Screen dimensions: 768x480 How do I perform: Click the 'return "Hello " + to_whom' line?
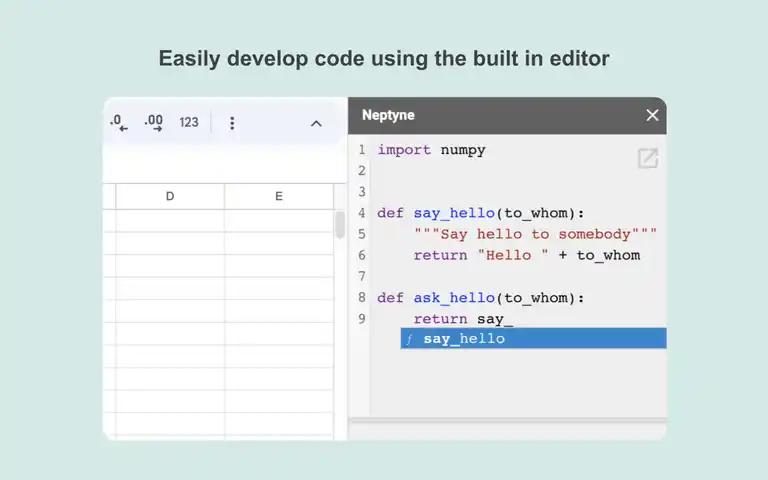pyautogui.click(x=527, y=255)
